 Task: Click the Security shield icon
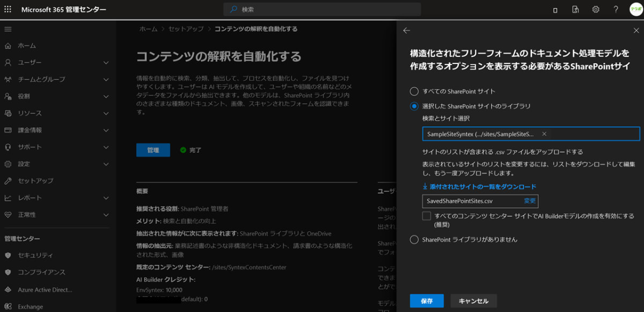coord(8,255)
